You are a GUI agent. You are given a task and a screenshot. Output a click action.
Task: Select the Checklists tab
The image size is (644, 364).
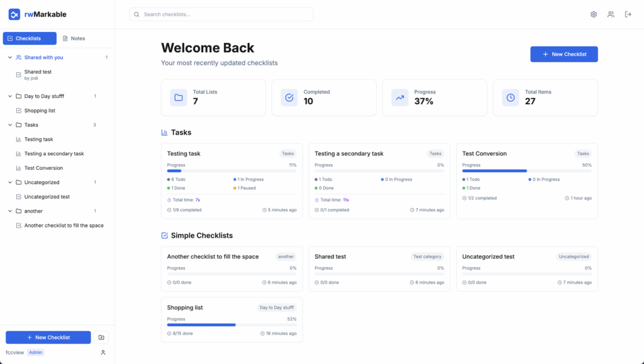[x=30, y=38]
